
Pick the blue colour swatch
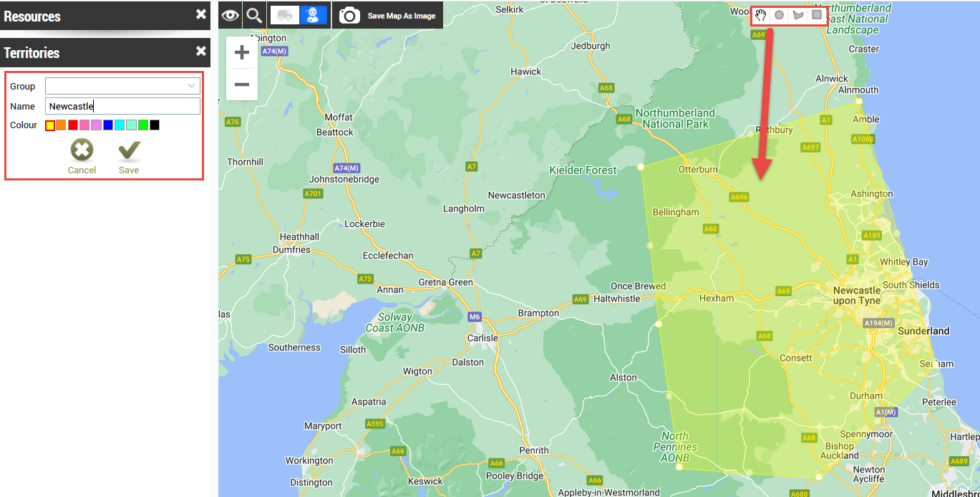[x=108, y=125]
